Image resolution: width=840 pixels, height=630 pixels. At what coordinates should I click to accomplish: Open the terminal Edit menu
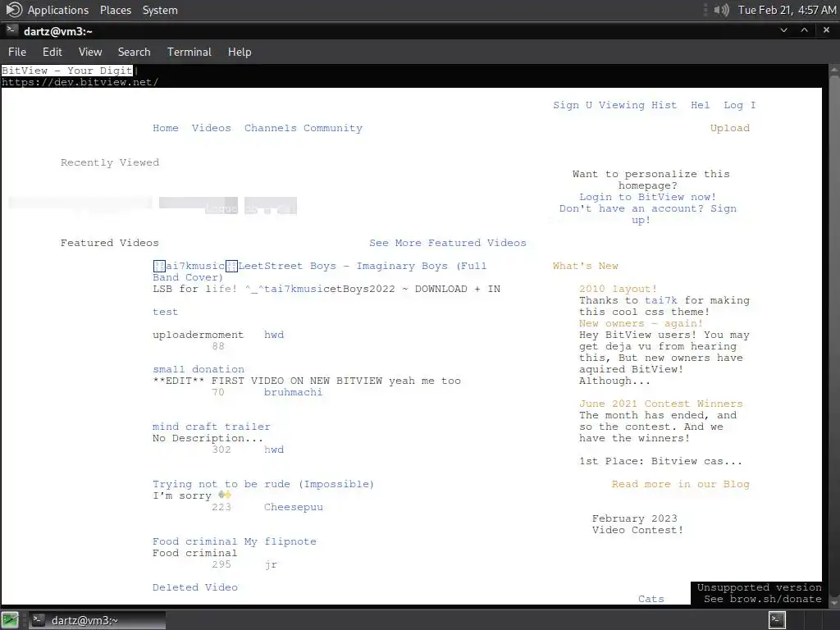click(52, 52)
